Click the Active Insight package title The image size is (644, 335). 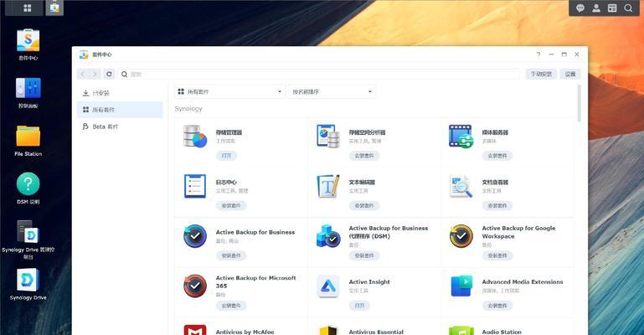[369, 281]
